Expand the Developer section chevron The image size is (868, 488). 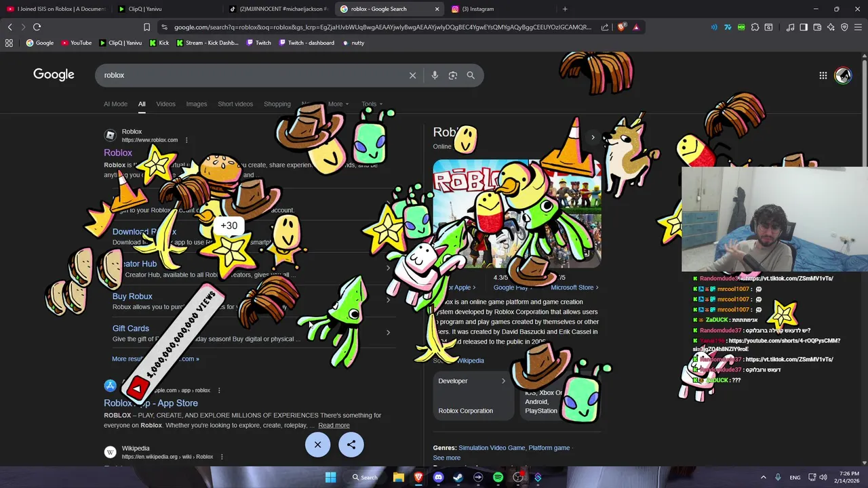click(x=503, y=381)
